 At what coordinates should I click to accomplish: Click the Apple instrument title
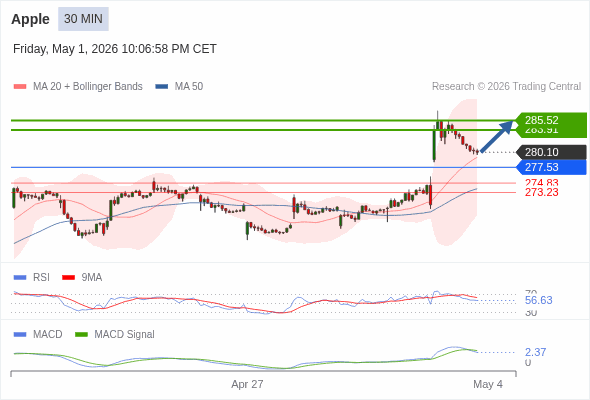point(30,19)
